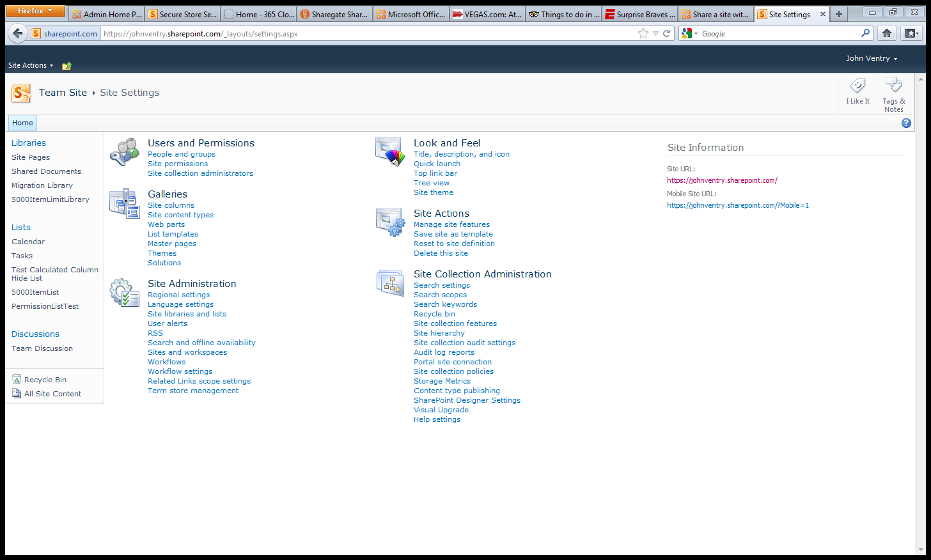
Task: Open the Libraries heading link
Action: (29, 143)
